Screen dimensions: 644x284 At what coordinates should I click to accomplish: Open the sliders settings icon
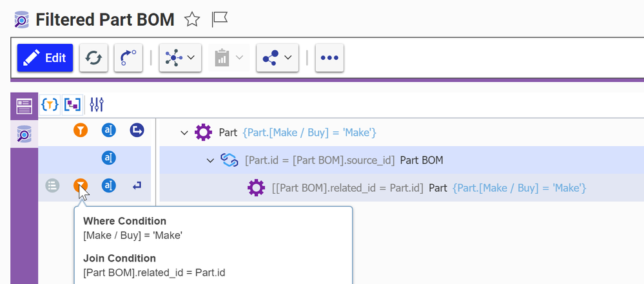97,104
